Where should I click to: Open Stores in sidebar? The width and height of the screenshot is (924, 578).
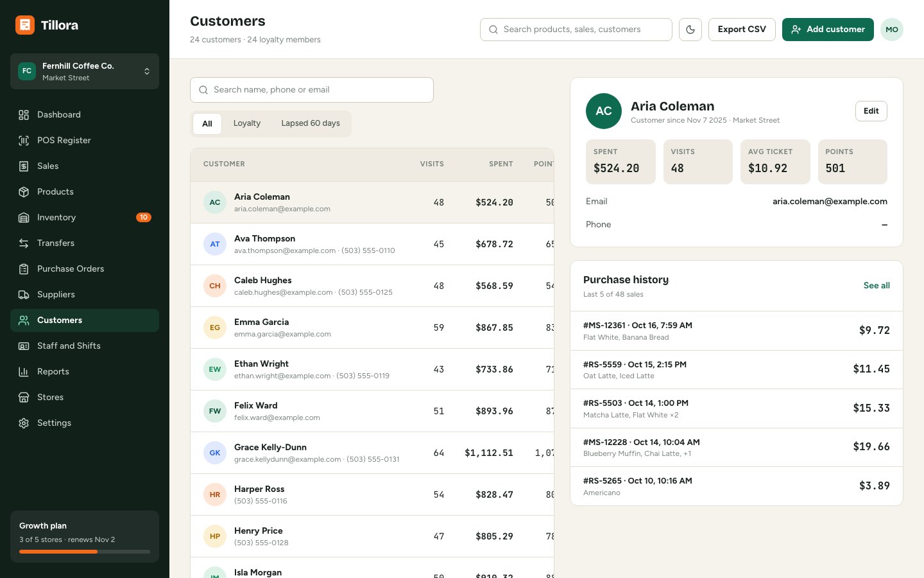(x=85, y=398)
